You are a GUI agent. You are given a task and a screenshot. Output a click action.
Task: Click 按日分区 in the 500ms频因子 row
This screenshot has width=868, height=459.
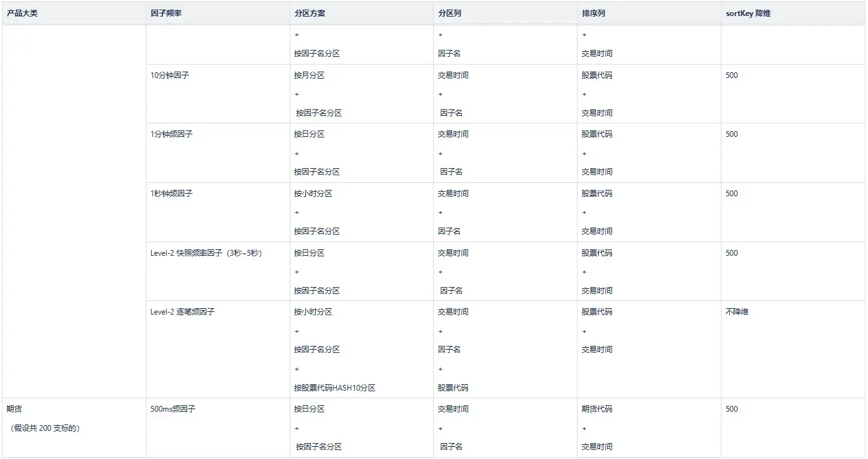[310, 408]
